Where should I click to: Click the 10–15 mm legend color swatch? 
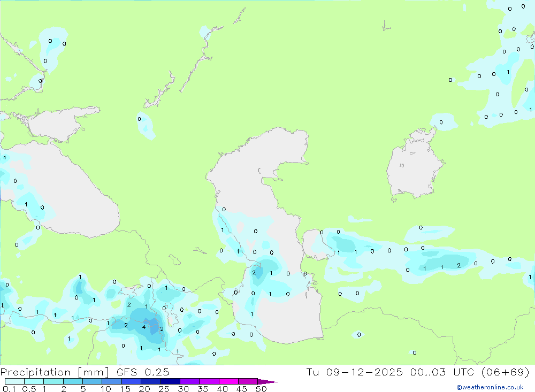click(x=112, y=381)
